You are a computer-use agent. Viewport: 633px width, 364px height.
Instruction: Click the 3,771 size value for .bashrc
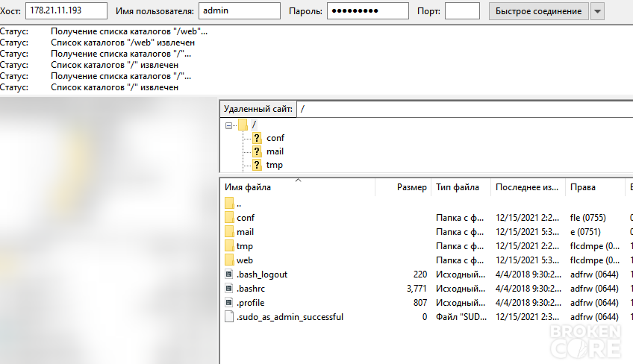[417, 289]
